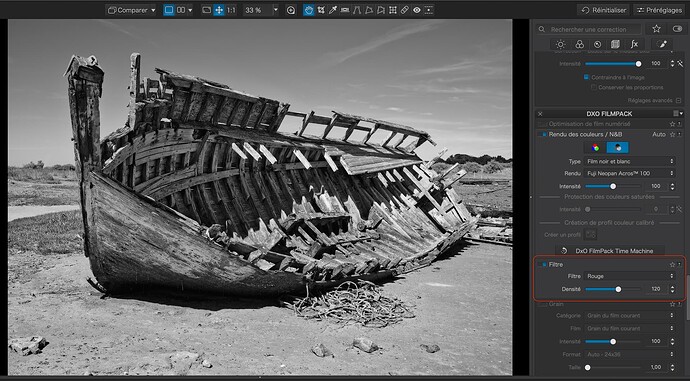The width and height of the screenshot is (690, 381).
Task: Select single image view mode
Action: pyautogui.click(x=169, y=10)
